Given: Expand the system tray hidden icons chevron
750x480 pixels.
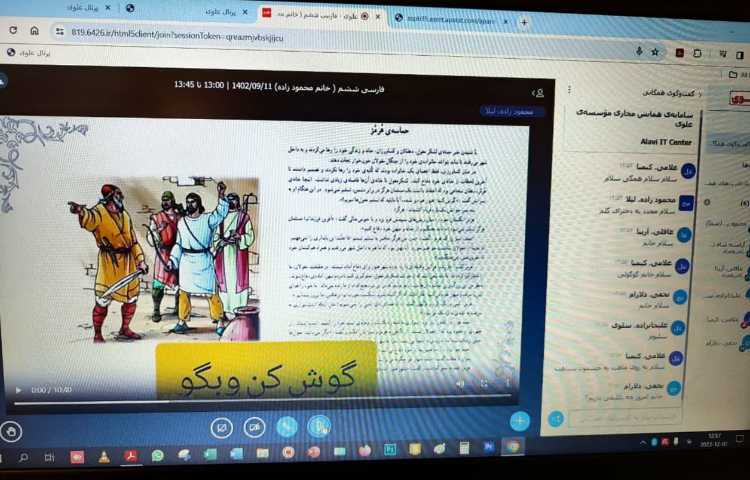Looking at the screenshot, I should click(643, 443).
